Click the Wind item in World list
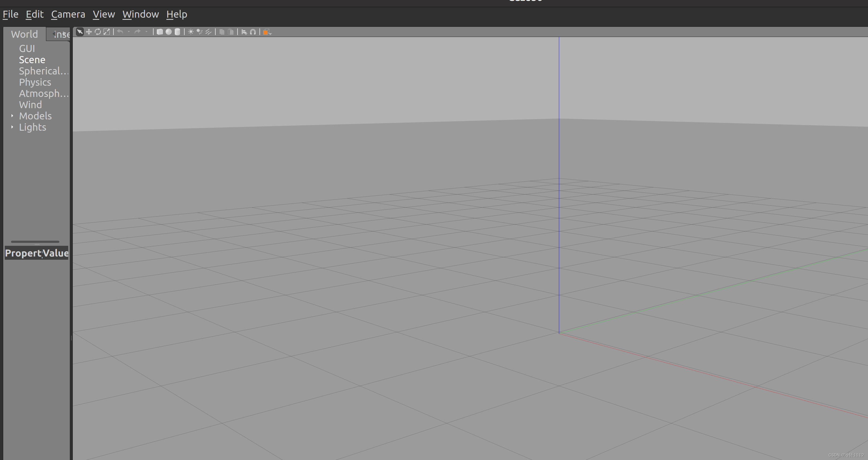The height and width of the screenshot is (460, 868). 30,104
